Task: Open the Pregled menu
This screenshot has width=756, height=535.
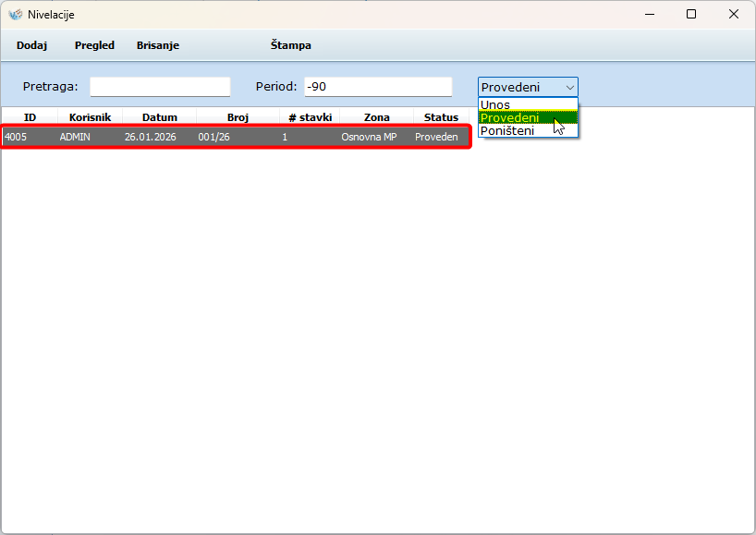Action: pos(94,45)
